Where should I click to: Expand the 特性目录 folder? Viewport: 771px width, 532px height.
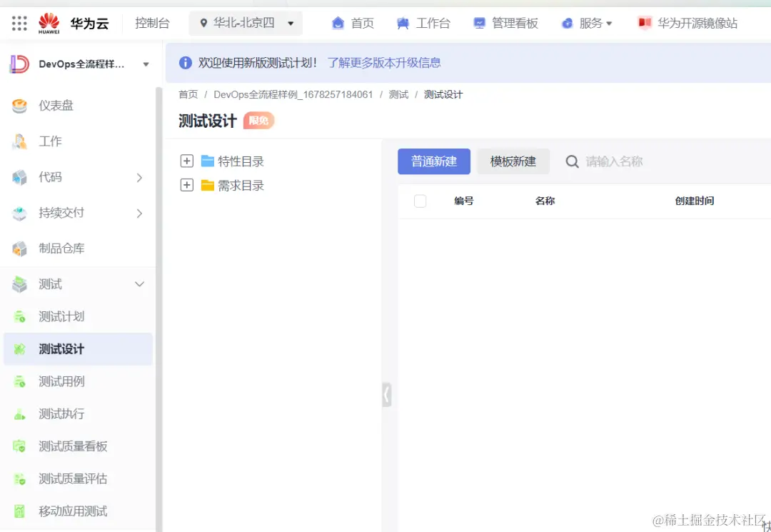point(186,161)
